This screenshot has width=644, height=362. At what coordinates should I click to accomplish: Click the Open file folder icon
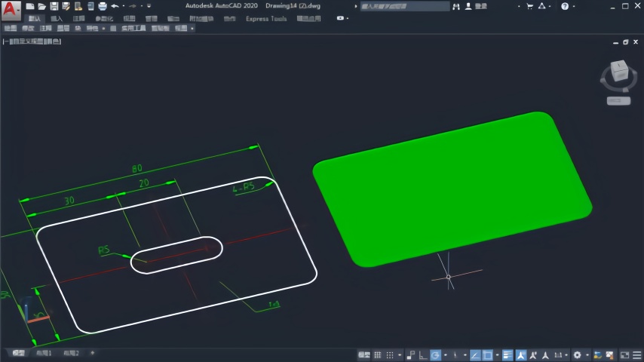coord(41,6)
